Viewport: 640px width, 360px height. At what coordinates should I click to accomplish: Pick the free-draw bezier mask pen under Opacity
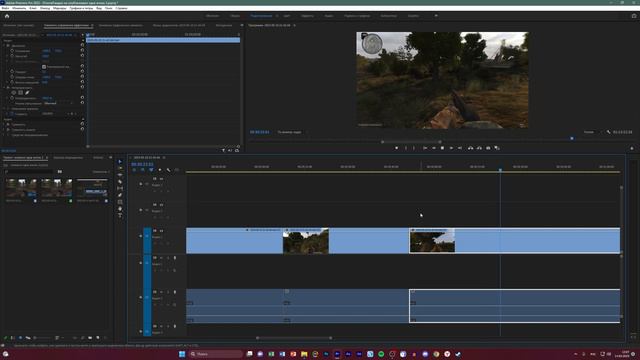pos(27,93)
